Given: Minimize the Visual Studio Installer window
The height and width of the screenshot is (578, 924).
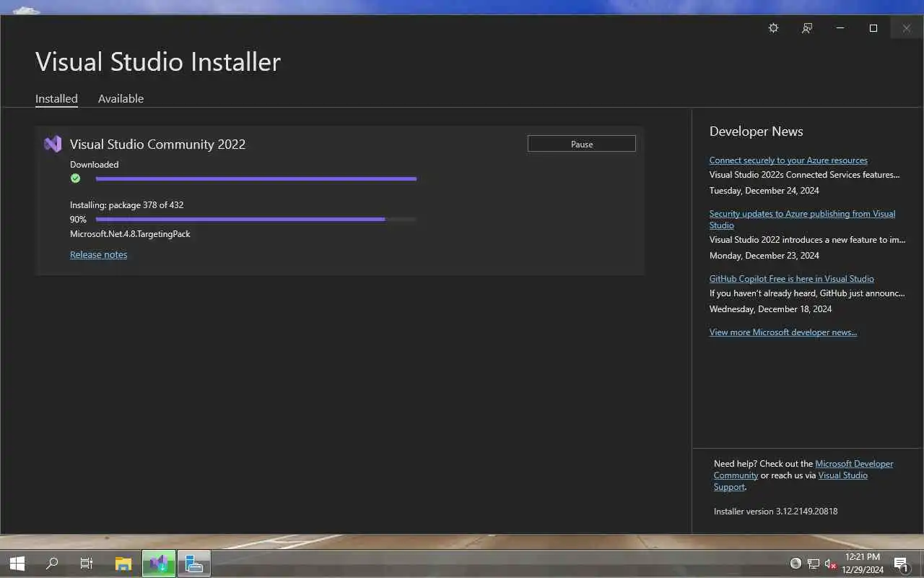Looking at the screenshot, I should click(840, 28).
